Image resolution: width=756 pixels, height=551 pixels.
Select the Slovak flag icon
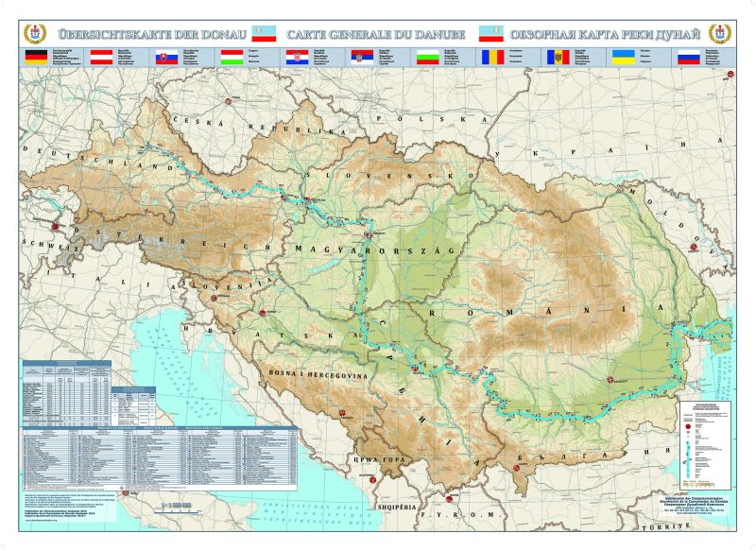point(167,58)
